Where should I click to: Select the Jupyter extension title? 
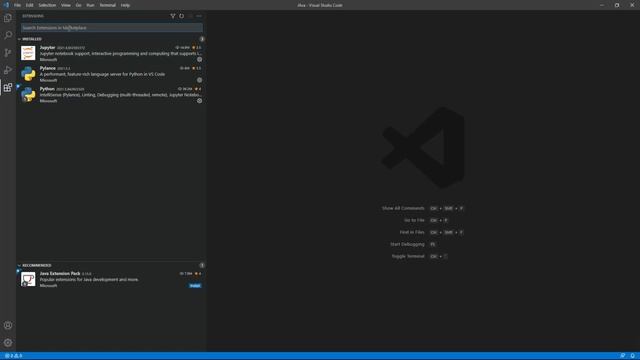47,48
